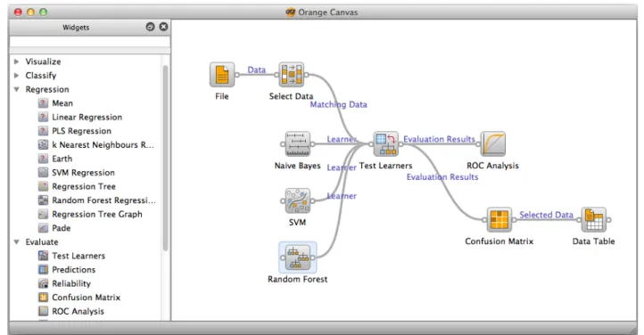Click the Mean widget icon in list
The image size is (644, 335).
[43, 103]
